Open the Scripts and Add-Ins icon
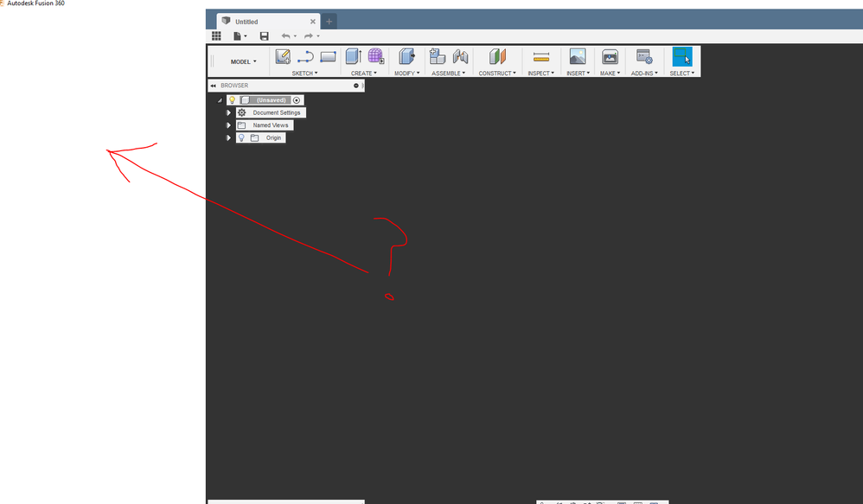Viewport: 863px width, 504px height. click(x=644, y=57)
